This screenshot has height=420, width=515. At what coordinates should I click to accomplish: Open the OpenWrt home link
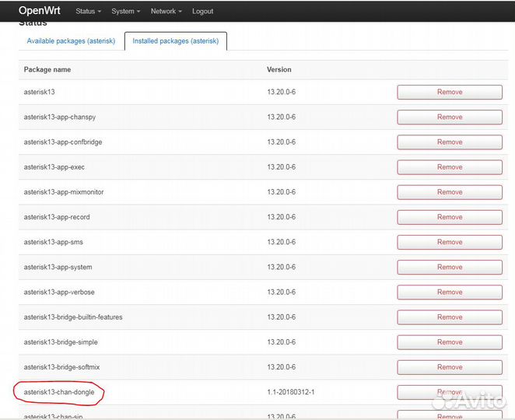[40, 11]
